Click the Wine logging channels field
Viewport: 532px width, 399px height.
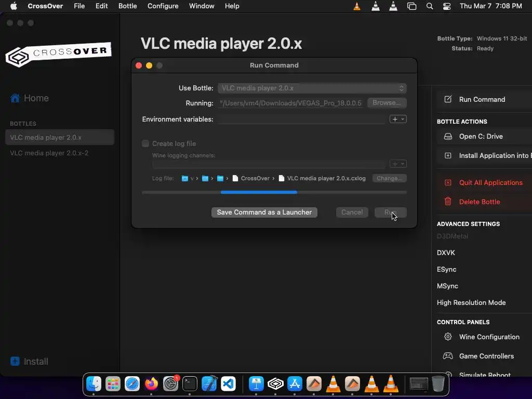269,164
